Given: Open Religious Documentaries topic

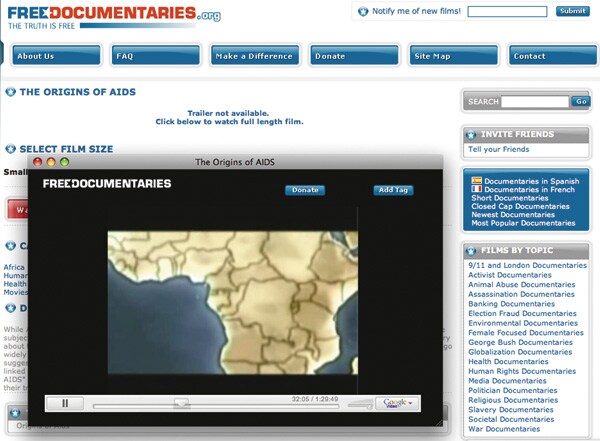Looking at the screenshot, I should pos(513,400).
